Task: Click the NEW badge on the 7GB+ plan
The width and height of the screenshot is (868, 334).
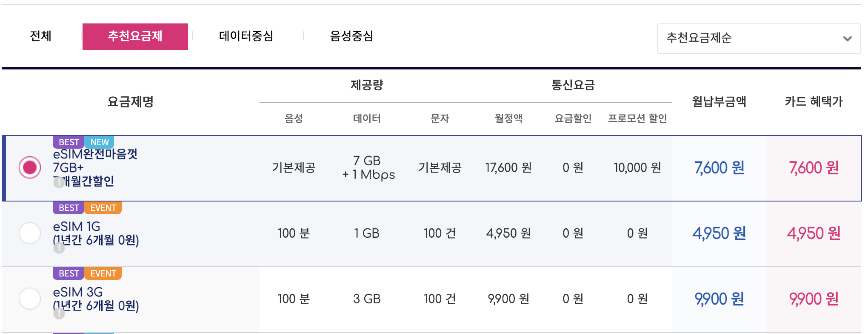Action: pos(99,142)
